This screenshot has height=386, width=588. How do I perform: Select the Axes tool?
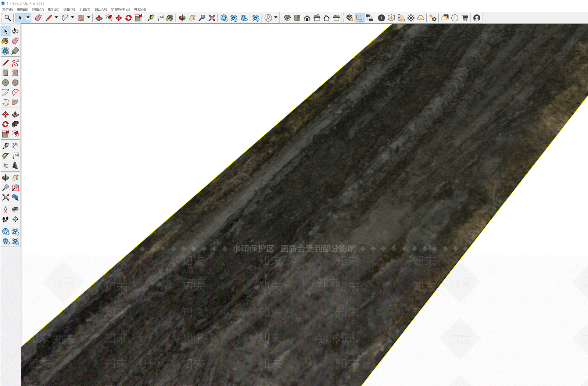pos(6,166)
